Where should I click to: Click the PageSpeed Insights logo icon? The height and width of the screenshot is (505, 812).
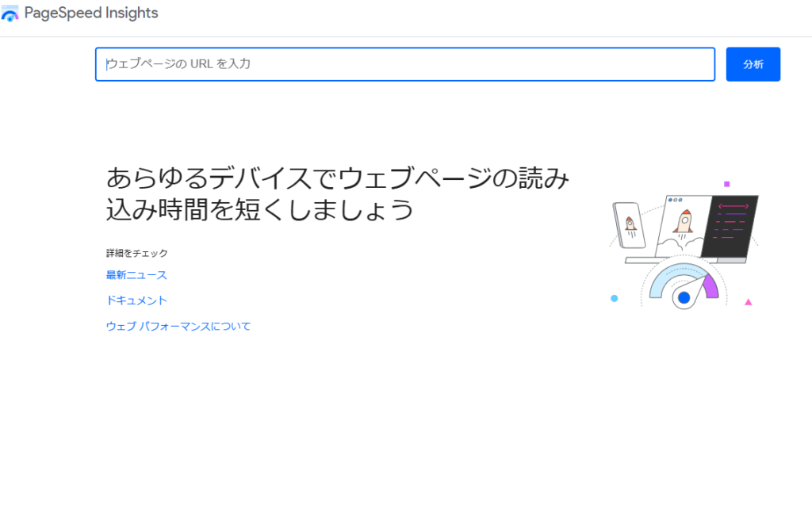click(10, 13)
